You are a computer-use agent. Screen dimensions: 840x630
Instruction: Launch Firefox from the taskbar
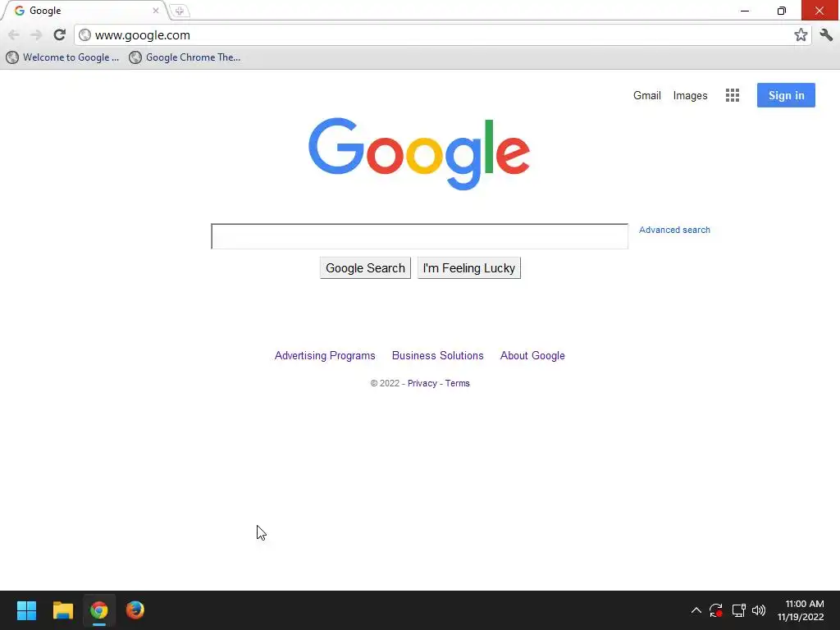point(135,610)
